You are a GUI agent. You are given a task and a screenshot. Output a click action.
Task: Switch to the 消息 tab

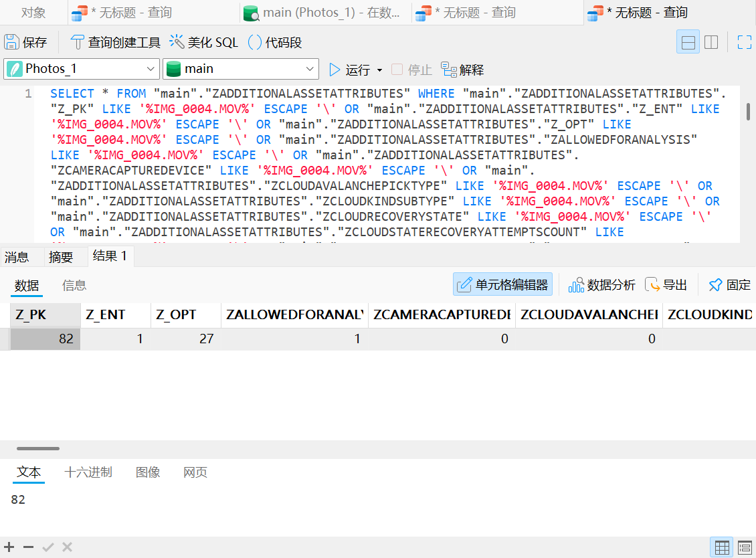click(x=17, y=257)
